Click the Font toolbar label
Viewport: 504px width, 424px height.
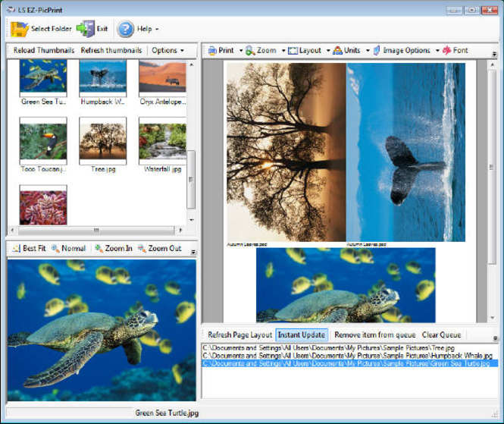coord(460,51)
